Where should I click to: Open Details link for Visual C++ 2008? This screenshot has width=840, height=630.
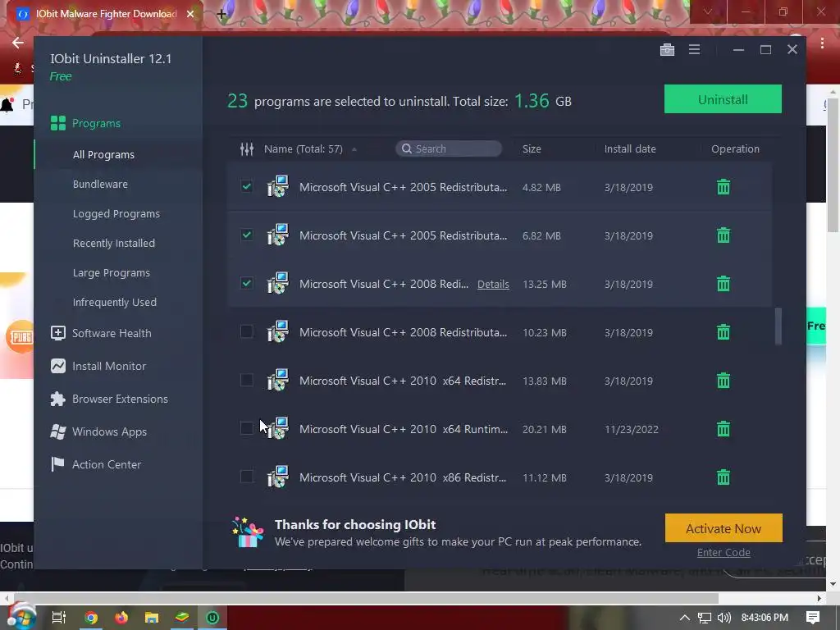coord(493,284)
